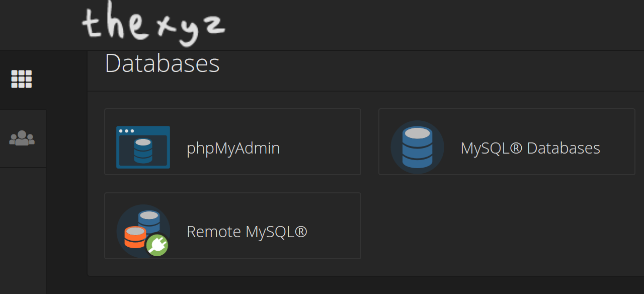Click the top banner area right of the logo

coord(433,25)
